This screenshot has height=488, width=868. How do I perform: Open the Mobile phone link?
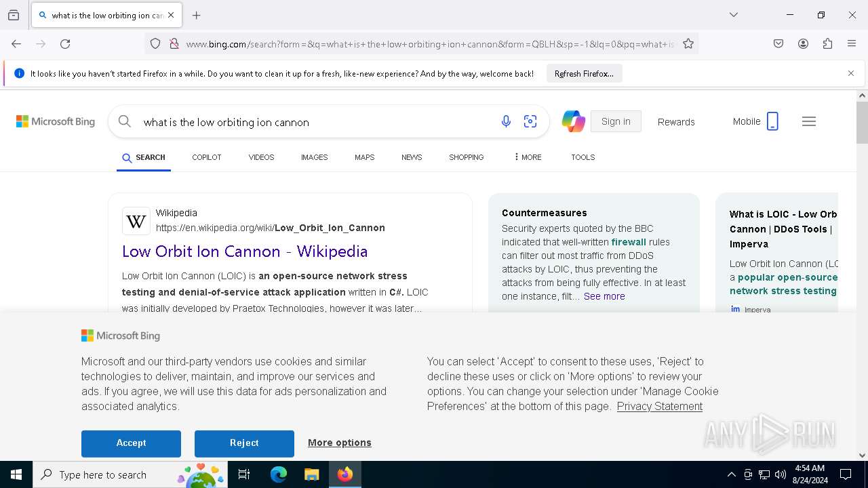pyautogui.click(x=755, y=121)
